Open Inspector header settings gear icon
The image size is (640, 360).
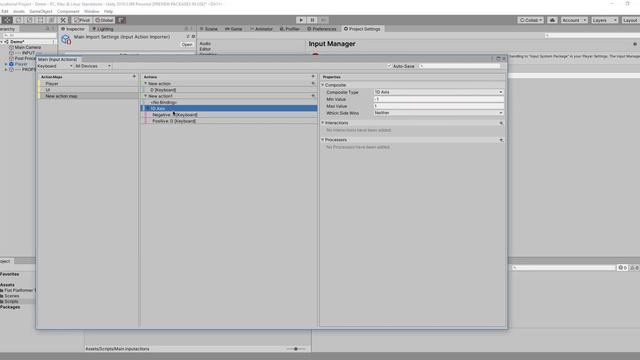[x=193, y=36]
